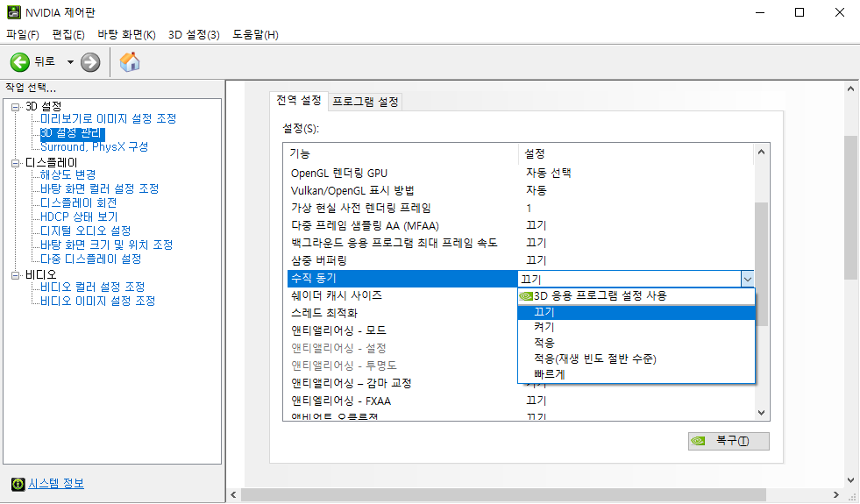This screenshot has height=504, width=860.
Task: Click the grey Forward arrow icon
Action: point(90,62)
